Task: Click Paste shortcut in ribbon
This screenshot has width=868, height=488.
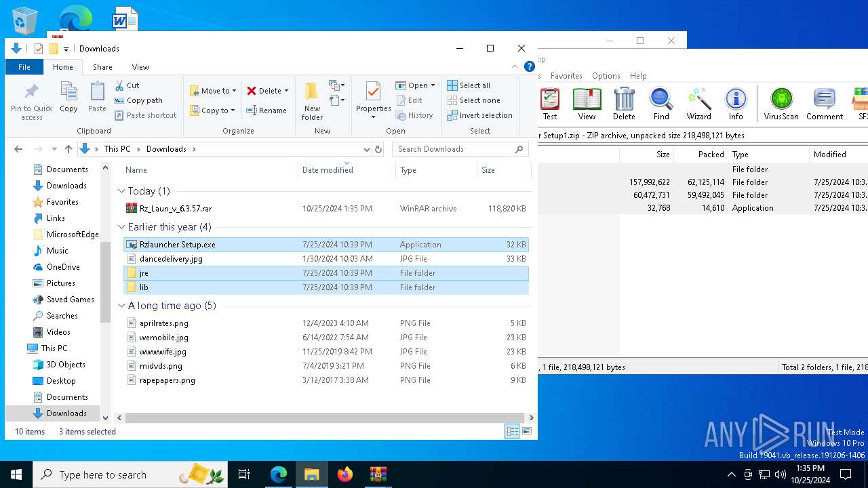Action: (145, 115)
